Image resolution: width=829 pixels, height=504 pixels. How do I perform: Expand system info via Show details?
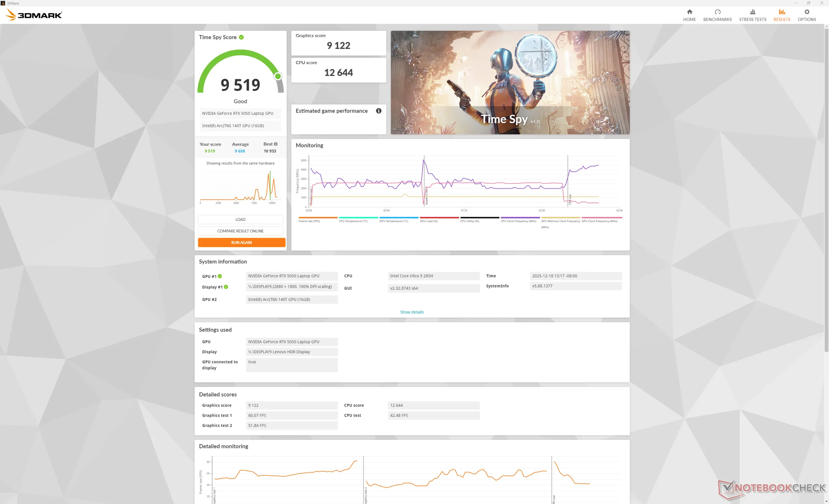pos(412,312)
